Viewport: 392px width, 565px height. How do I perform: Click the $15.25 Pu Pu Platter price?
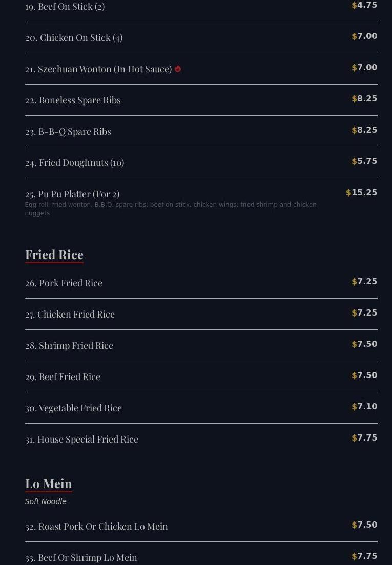point(362,193)
